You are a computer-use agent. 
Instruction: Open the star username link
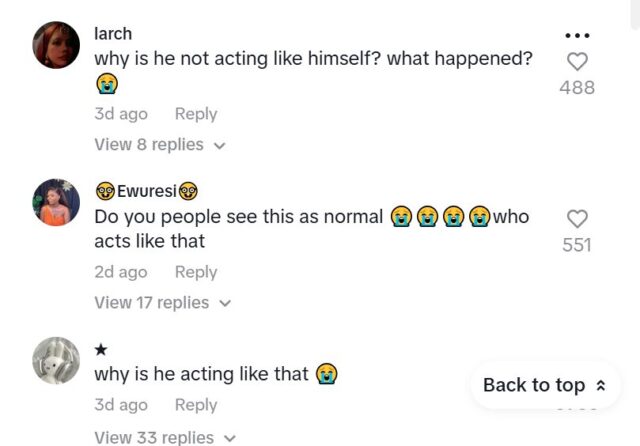(102, 349)
